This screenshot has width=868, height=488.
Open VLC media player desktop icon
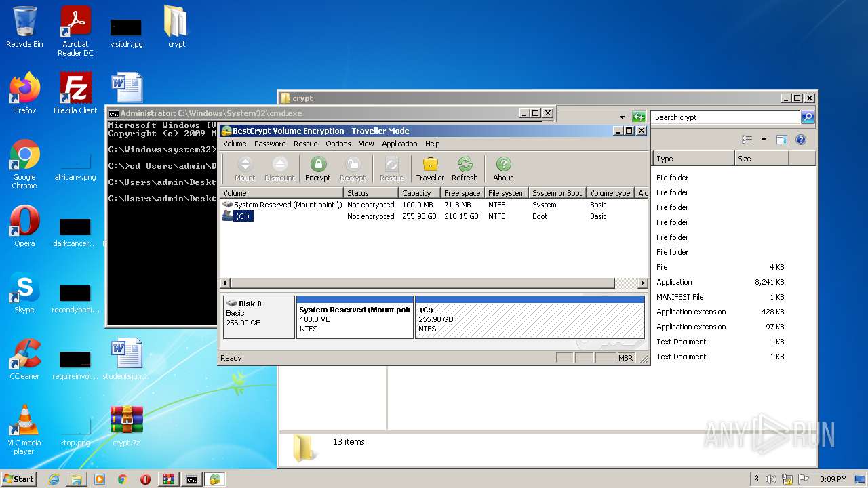point(24,430)
